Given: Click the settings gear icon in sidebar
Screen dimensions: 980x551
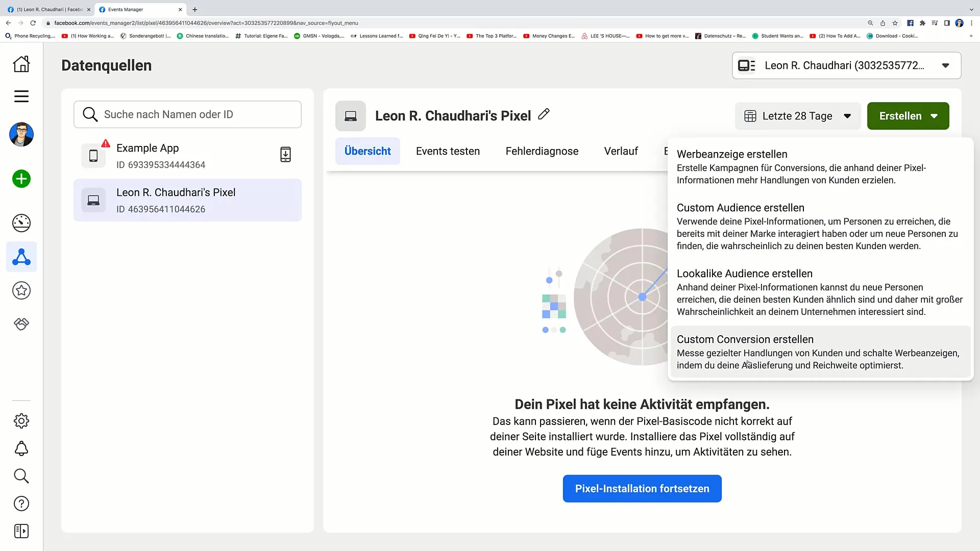Looking at the screenshot, I should point(21,420).
